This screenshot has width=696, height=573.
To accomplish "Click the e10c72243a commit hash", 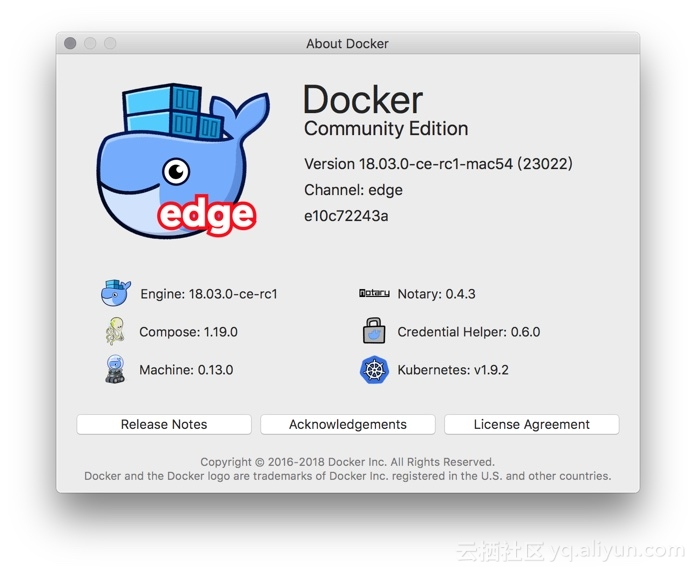I will (346, 216).
